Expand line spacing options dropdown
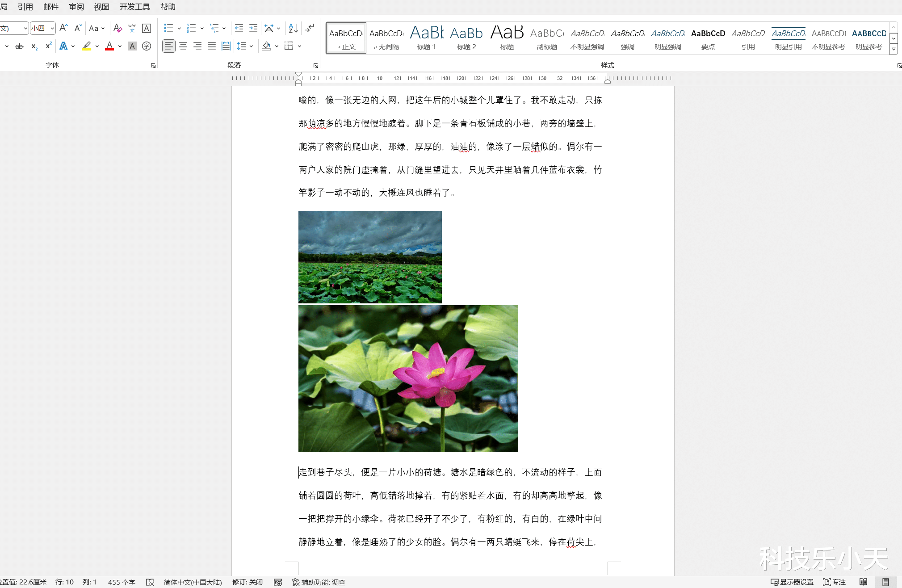Viewport: 902px width, 588px height. pos(252,46)
